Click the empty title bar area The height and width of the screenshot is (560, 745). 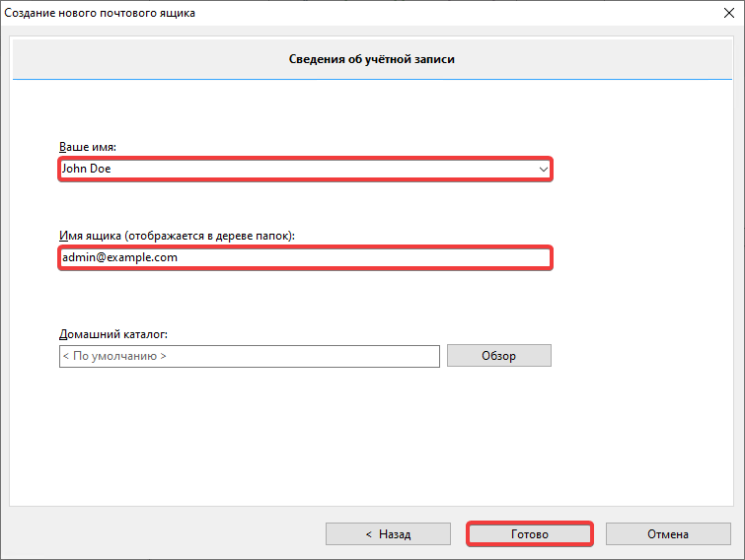point(444,13)
